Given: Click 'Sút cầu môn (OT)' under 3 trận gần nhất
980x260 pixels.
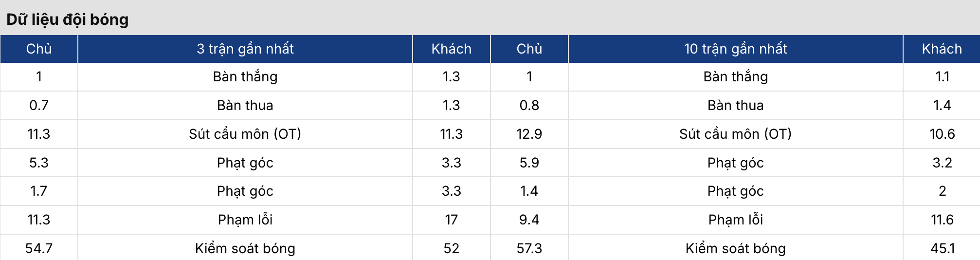Looking at the screenshot, I should pyautogui.click(x=245, y=134).
